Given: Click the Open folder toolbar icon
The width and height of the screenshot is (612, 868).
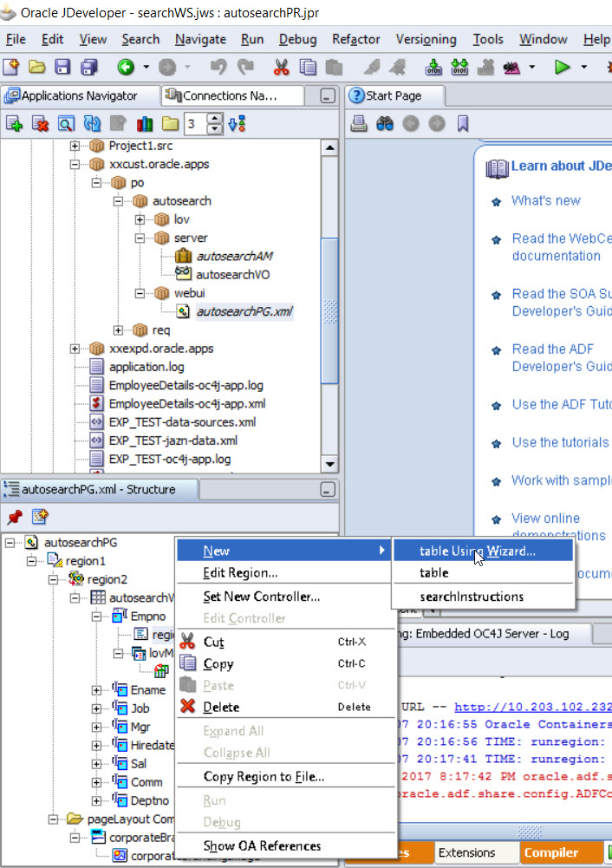Looking at the screenshot, I should (36, 67).
